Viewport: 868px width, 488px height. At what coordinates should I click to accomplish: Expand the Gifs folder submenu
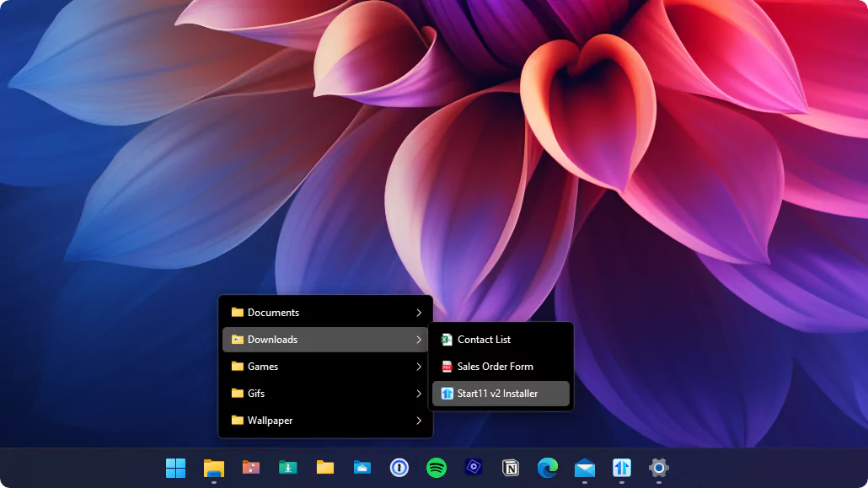418,394
